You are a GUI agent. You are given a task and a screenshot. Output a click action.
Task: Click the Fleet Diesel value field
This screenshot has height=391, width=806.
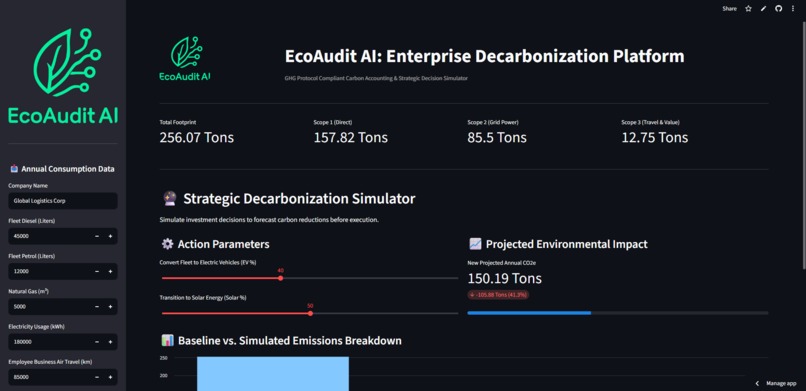tap(49, 236)
